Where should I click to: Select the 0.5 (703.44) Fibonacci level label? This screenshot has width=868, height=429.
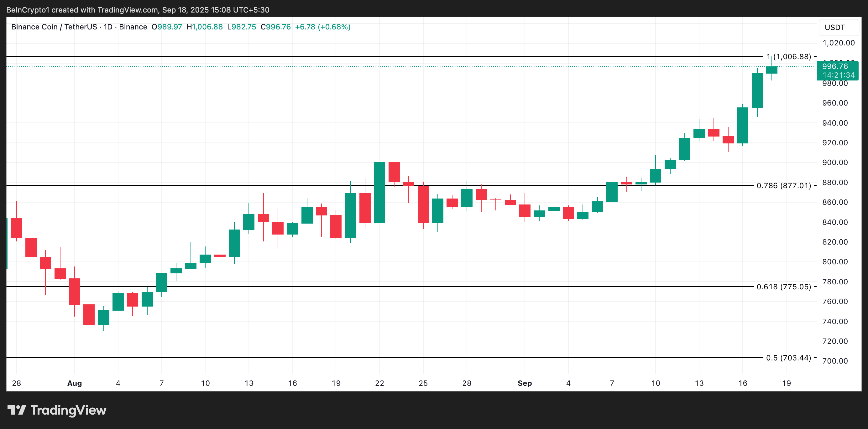(x=788, y=358)
